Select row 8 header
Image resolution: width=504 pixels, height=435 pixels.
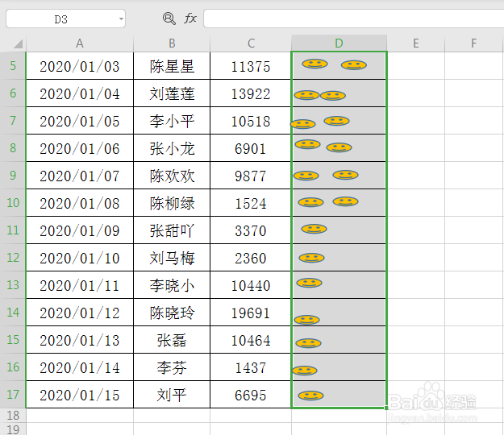click(x=13, y=148)
